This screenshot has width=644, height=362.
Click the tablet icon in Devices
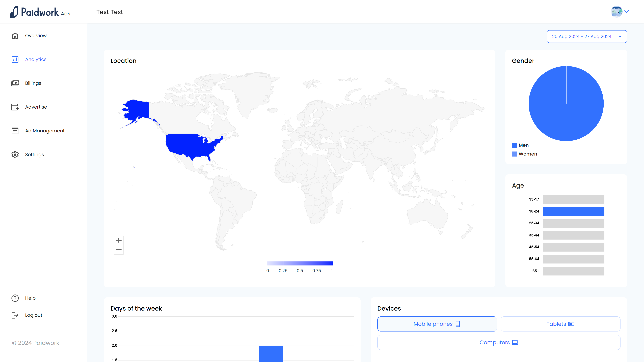pos(571,324)
